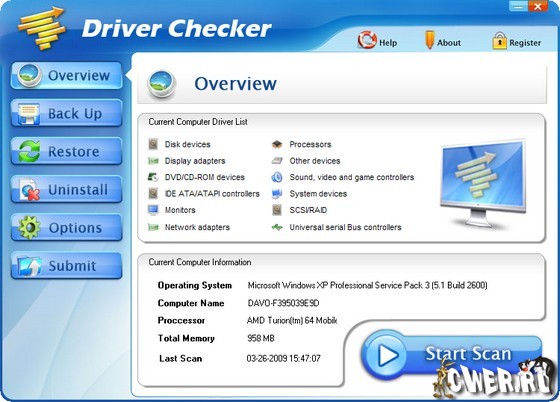Click the Help lifebuoy icon
This screenshot has width=560, height=402.
tap(367, 40)
